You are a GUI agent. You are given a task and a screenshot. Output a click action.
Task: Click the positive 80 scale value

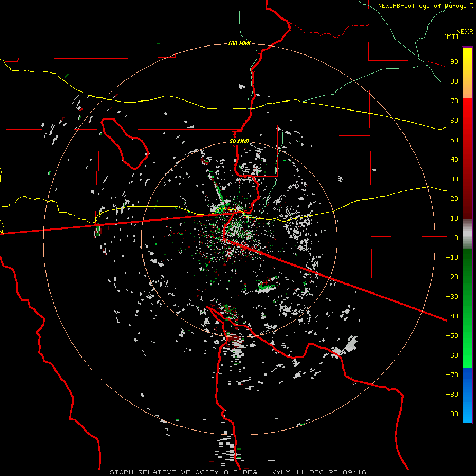coord(454,81)
